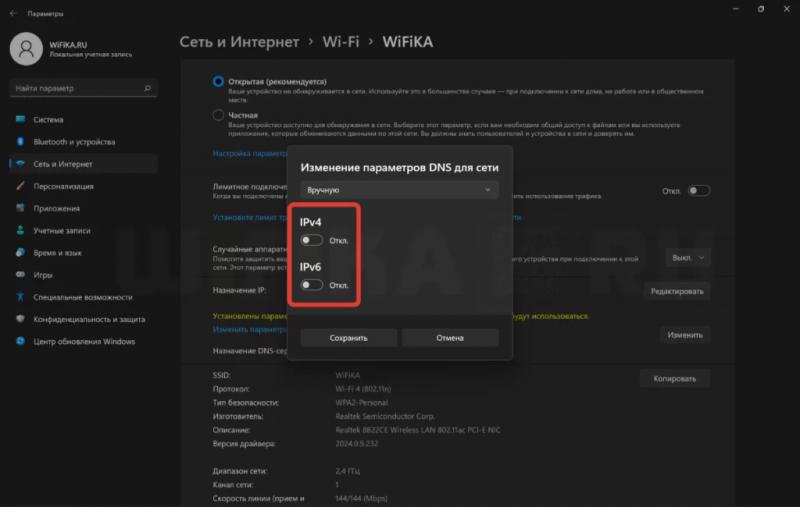
Task: Click the Найти параметр search field
Action: (x=83, y=88)
